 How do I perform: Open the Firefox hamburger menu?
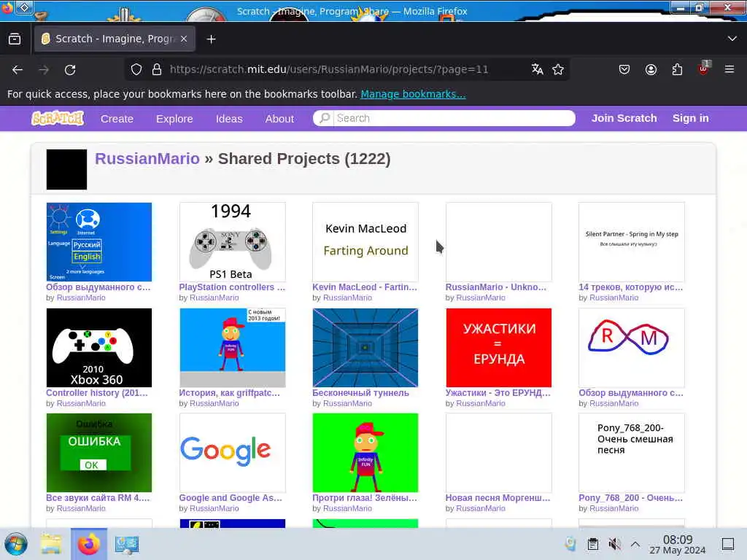(x=729, y=69)
